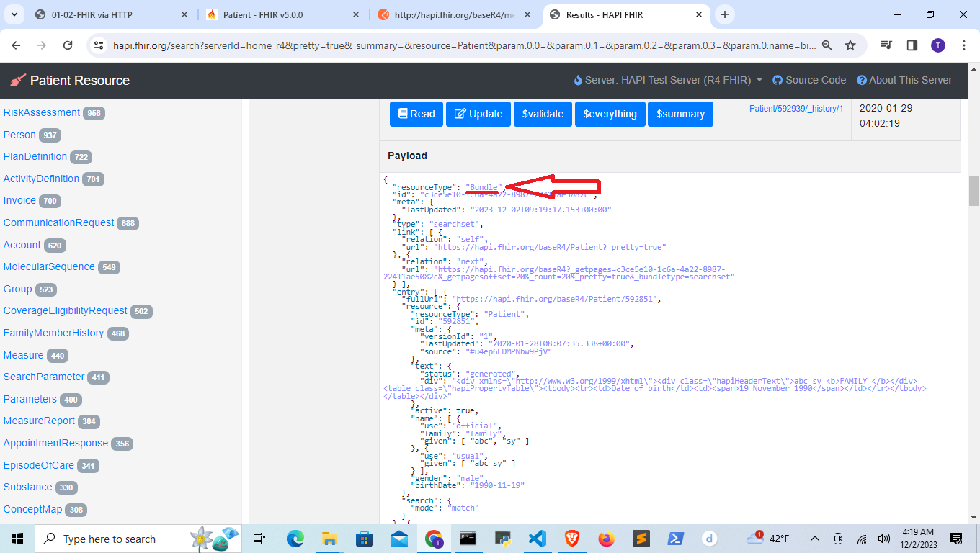Select ActivityDefinition in the resource list
The width and height of the screenshot is (980, 553).
click(41, 179)
